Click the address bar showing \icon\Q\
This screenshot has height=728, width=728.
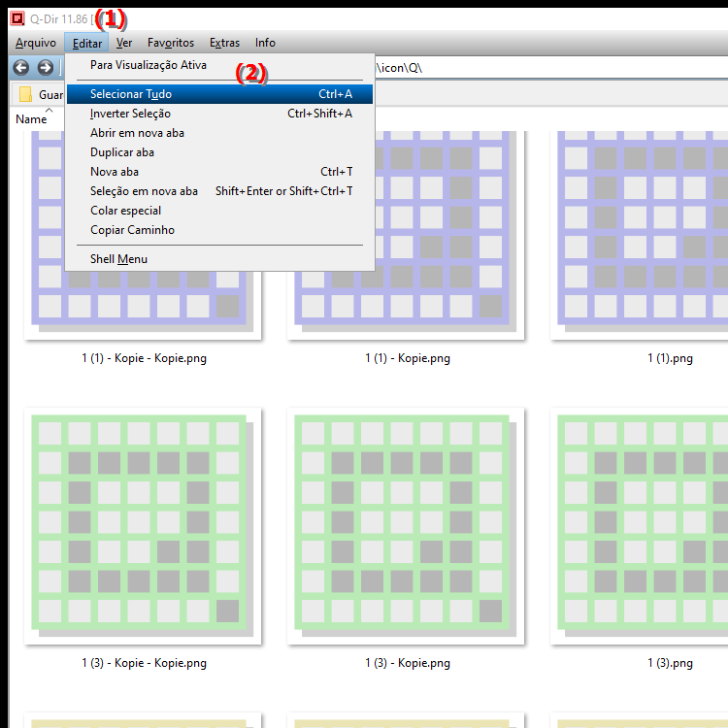point(551,68)
